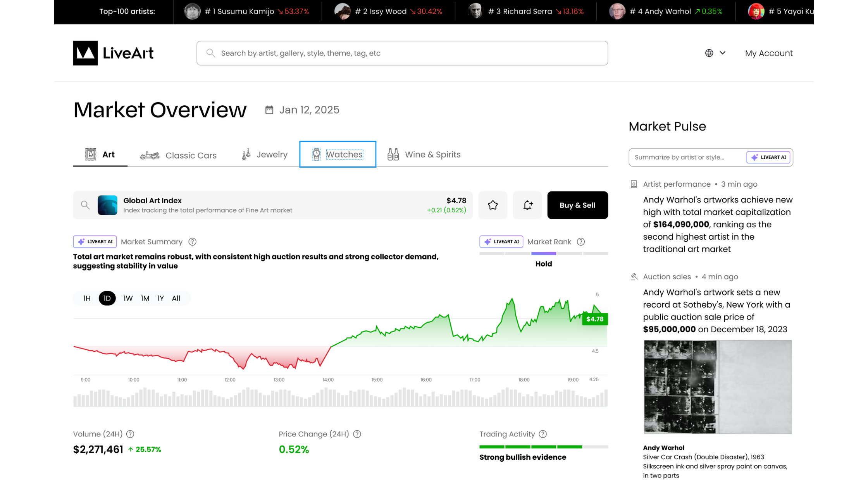
Task: Click the search magnifier in top search bar
Action: (x=211, y=53)
